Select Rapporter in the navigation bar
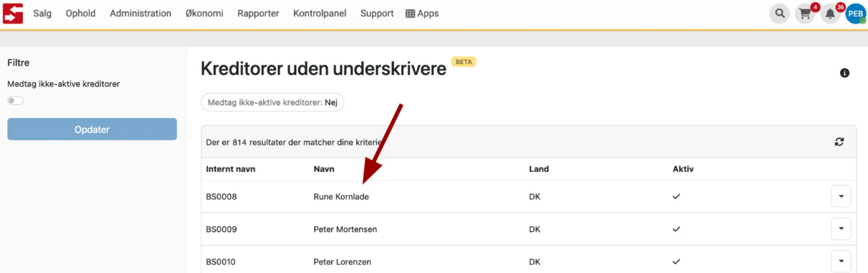The image size is (868, 273). (258, 13)
